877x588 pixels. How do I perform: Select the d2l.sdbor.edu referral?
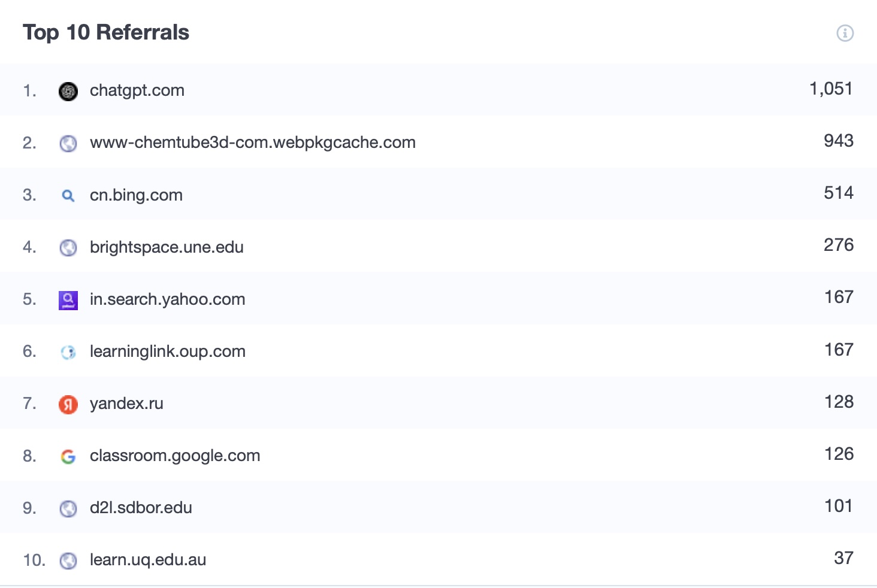[x=141, y=508]
